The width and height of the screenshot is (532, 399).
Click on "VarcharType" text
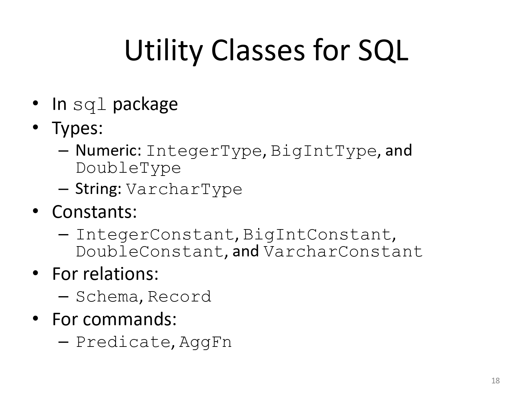coord(184,189)
